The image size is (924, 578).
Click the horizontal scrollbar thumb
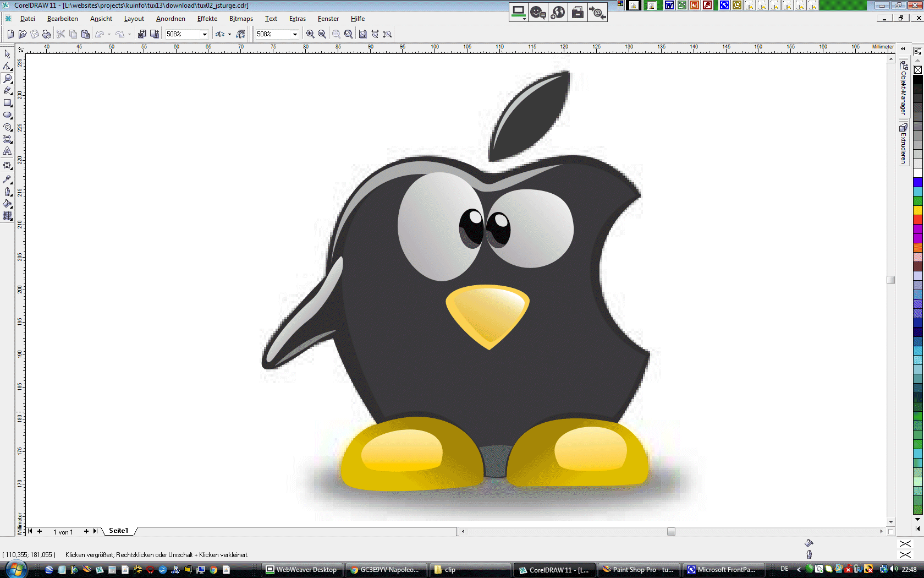click(671, 531)
